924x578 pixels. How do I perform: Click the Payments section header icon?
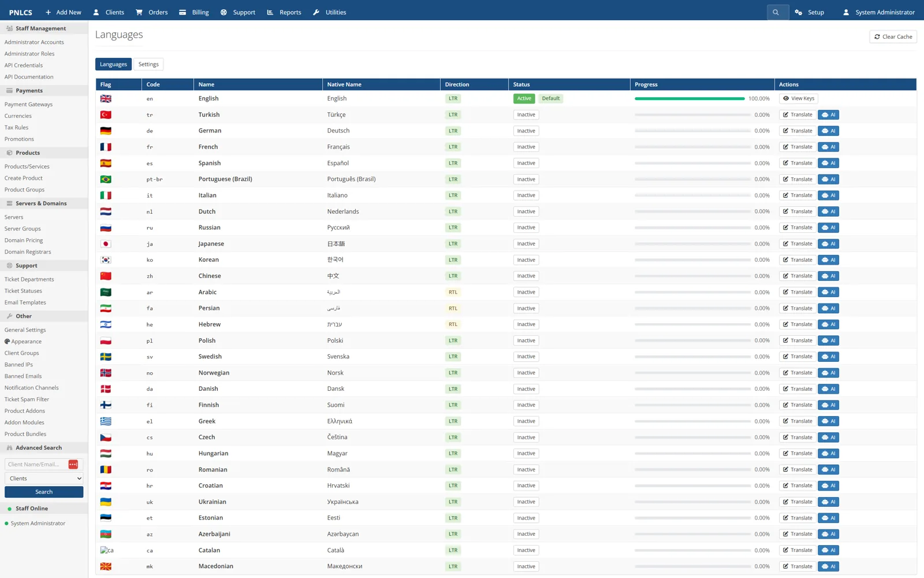tap(9, 91)
